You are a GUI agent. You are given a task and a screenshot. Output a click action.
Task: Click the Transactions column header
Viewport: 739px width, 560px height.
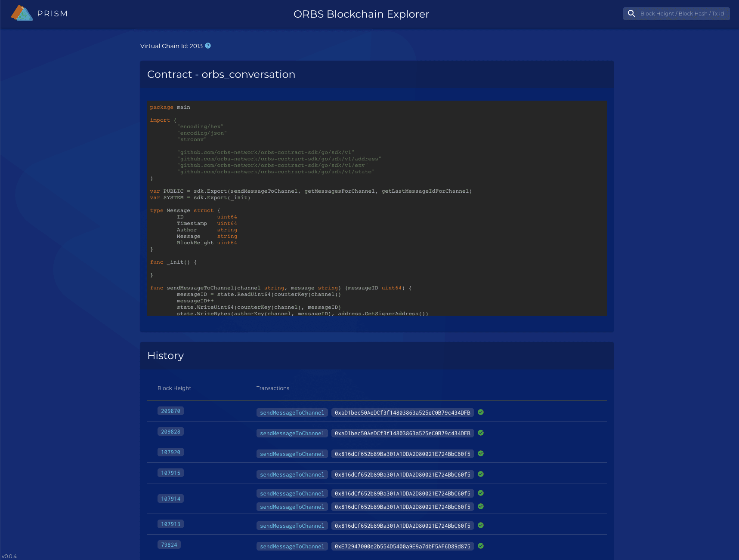point(273,388)
